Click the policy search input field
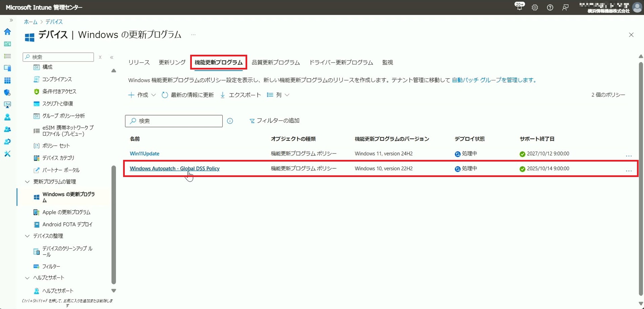 pos(178,121)
